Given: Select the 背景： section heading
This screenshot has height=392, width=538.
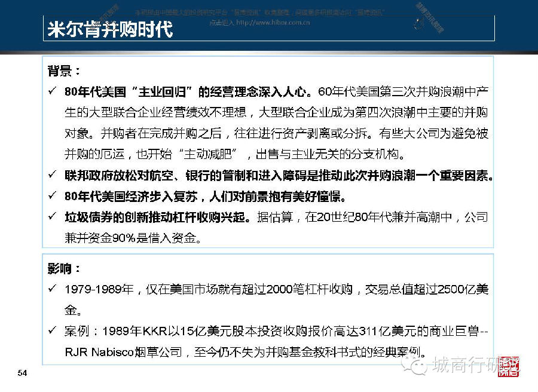Looking at the screenshot, I should [64, 71].
